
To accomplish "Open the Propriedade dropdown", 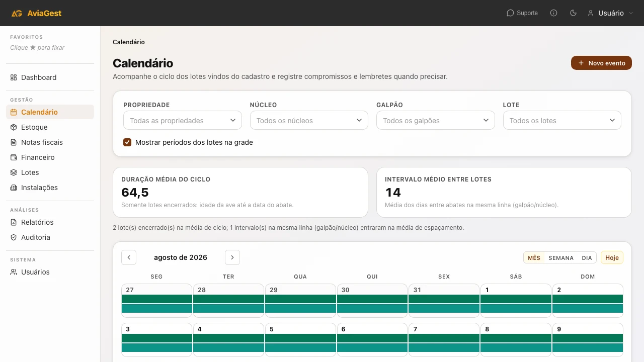I will pyautogui.click(x=183, y=121).
